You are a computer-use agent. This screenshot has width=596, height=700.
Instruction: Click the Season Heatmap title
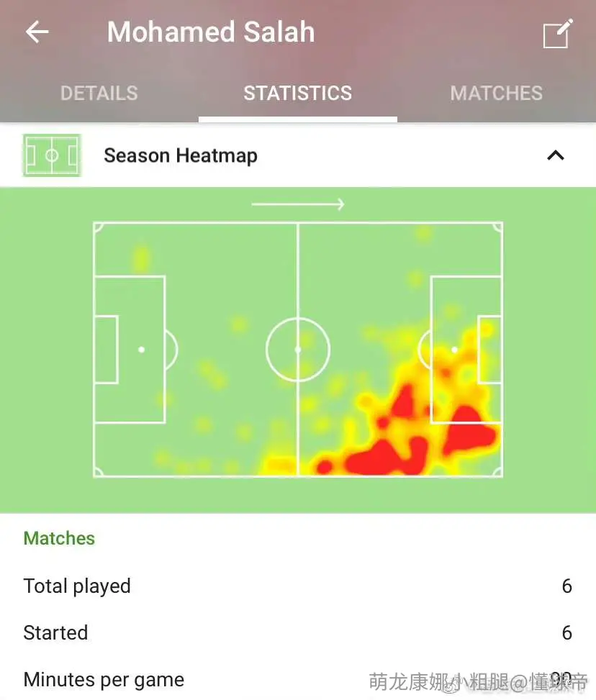pos(181,156)
